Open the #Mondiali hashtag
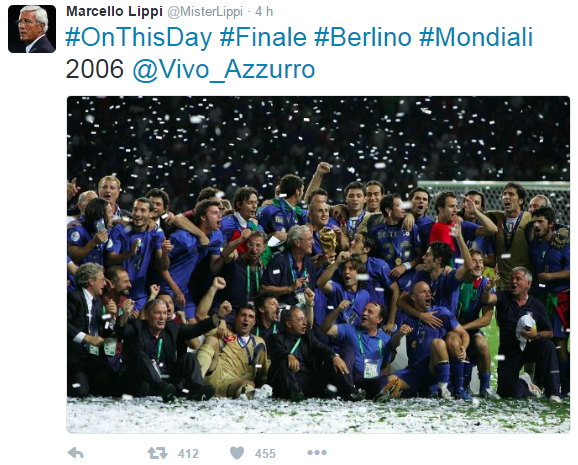 point(476,37)
